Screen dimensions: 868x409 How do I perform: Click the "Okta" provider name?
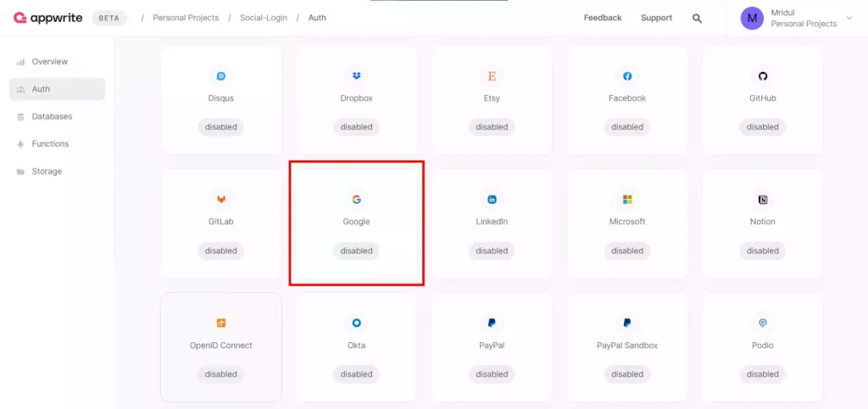357,345
